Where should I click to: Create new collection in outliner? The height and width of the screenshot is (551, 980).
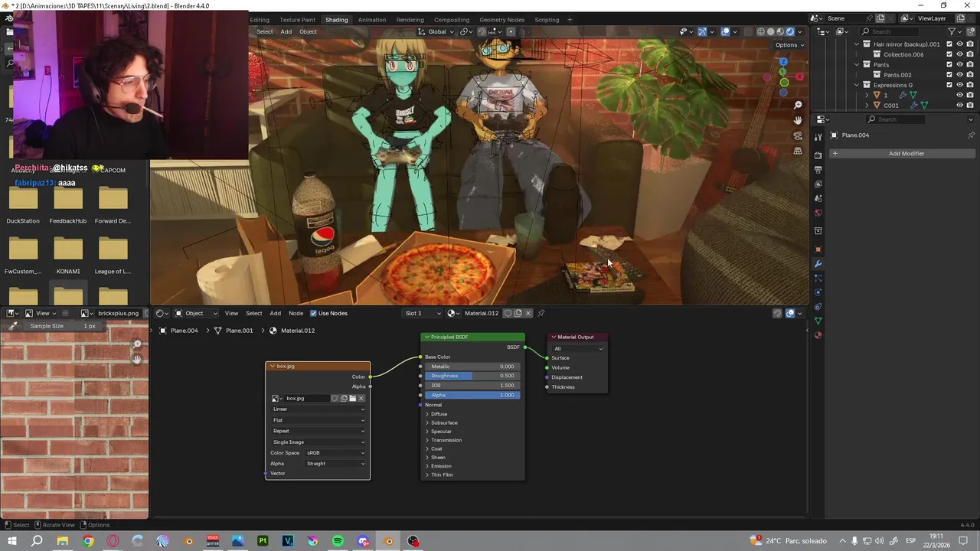972,31
